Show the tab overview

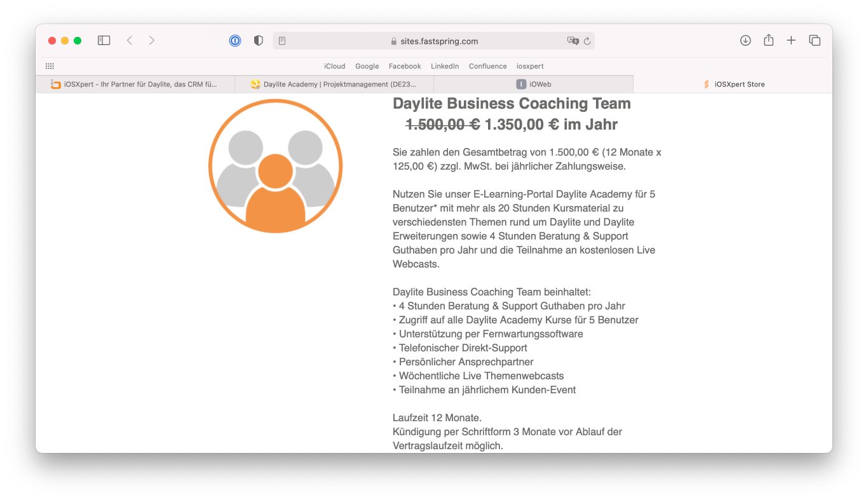[x=815, y=41]
